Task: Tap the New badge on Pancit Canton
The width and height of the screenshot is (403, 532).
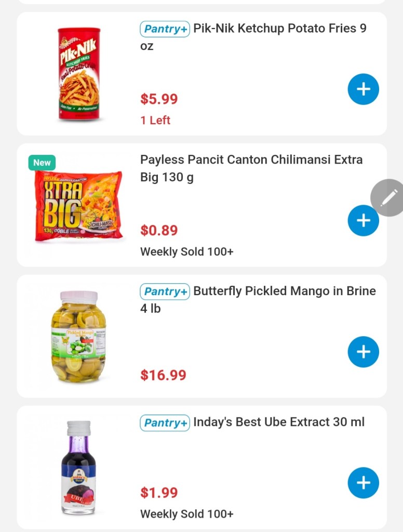Action: click(x=42, y=163)
